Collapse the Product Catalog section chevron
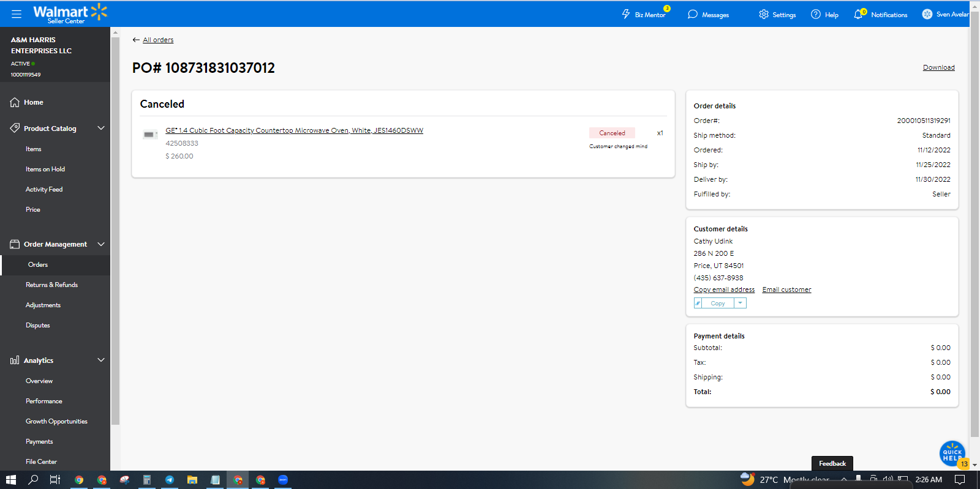The image size is (980, 489). coord(101,128)
